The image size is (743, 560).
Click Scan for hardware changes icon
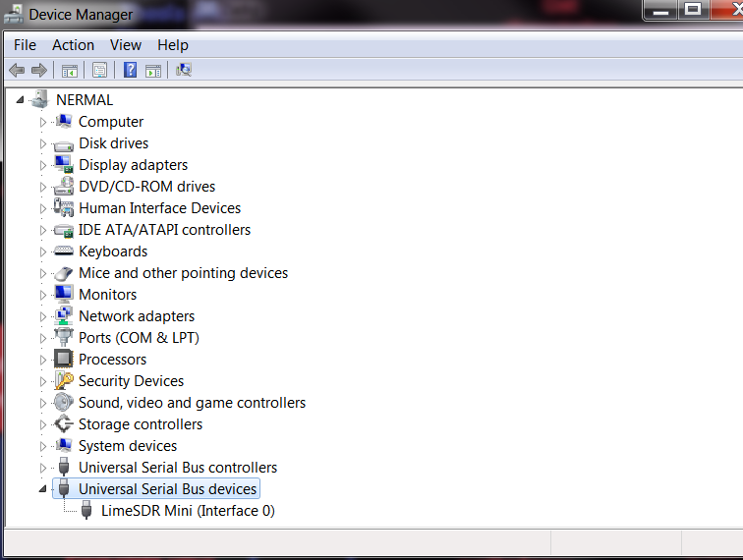coord(184,70)
